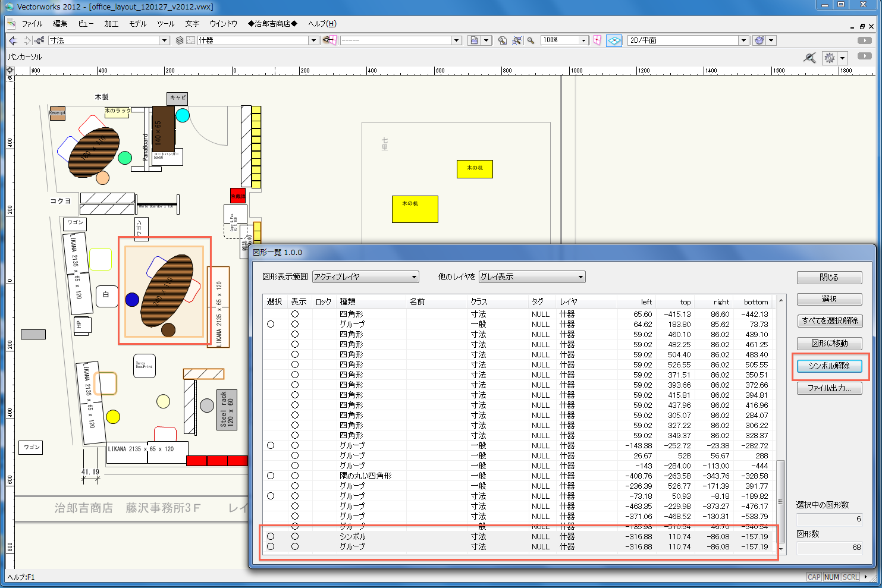The height and width of the screenshot is (588, 882).
Task: Select the top/plan view icon
Action: tap(614, 40)
